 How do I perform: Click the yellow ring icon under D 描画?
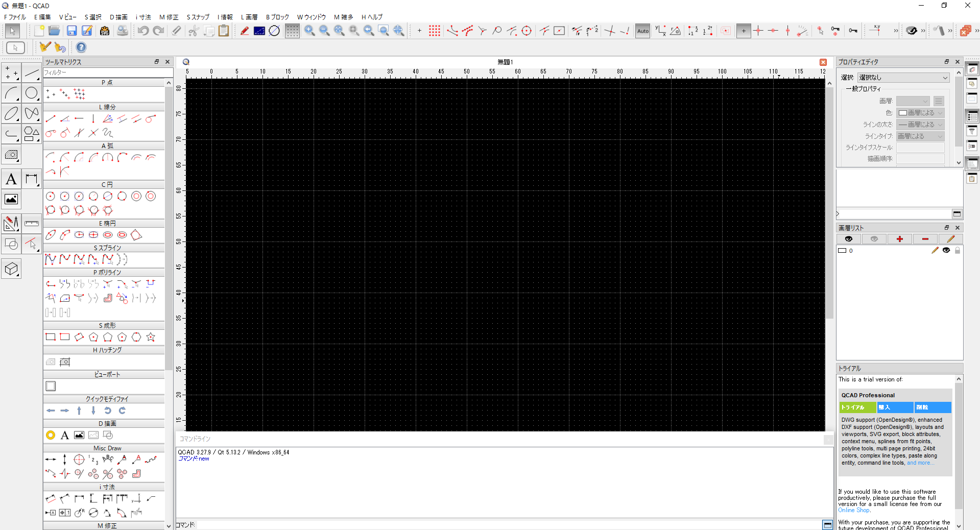51,435
